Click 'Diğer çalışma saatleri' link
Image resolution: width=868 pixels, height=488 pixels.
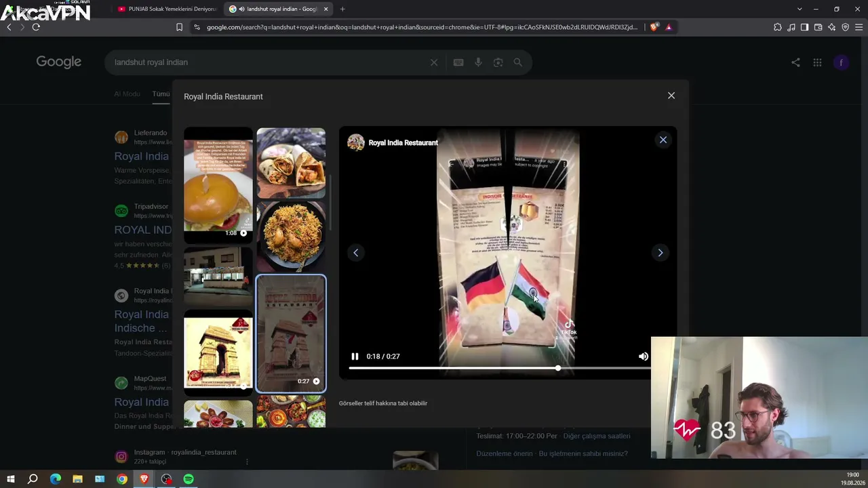click(597, 436)
